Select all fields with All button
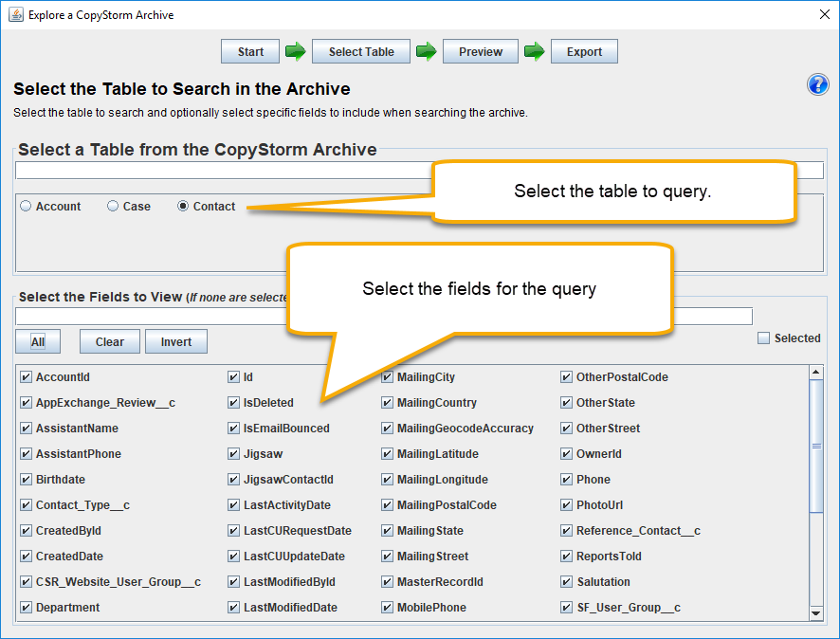This screenshot has height=639, width=840. [x=38, y=341]
